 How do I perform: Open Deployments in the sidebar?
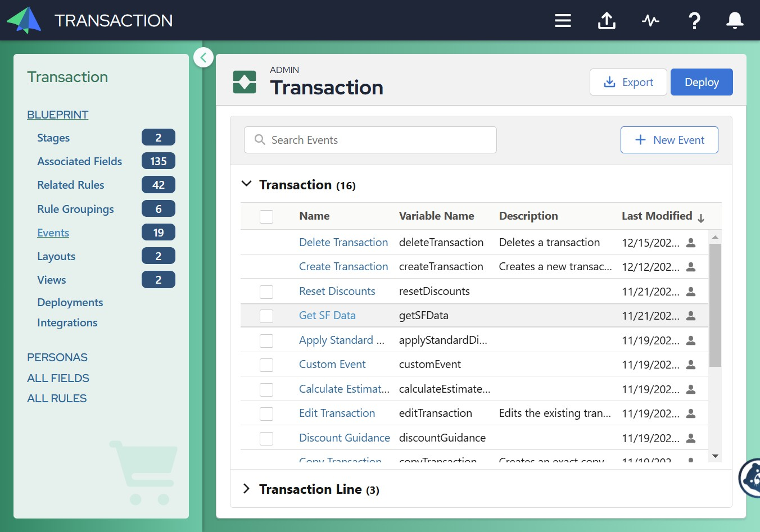tap(70, 302)
